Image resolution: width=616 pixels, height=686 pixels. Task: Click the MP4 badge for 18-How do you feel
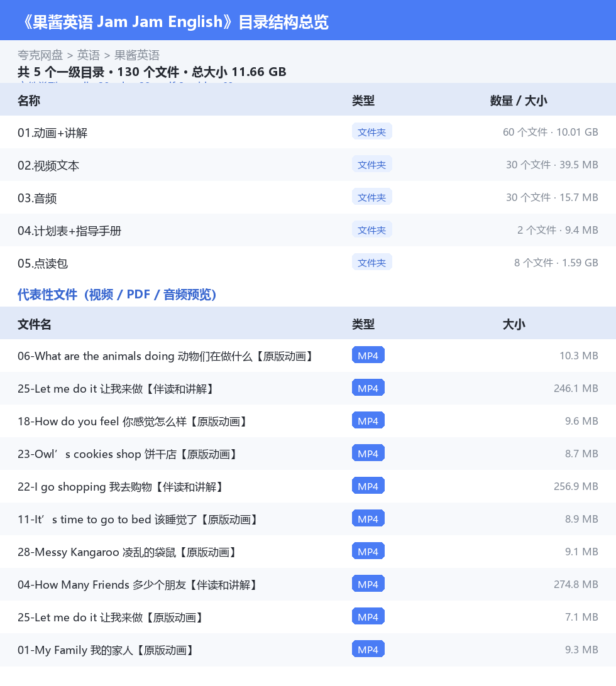tap(368, 420)
